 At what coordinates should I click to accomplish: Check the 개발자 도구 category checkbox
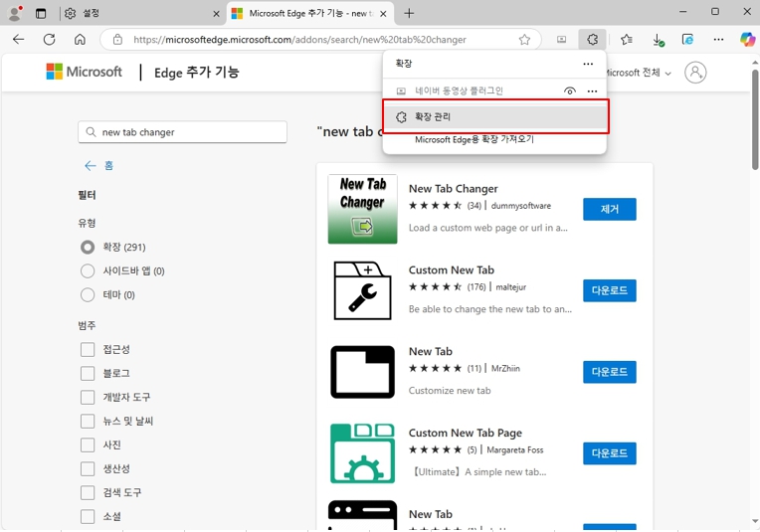pyautogui.click(x=88, y=397)
